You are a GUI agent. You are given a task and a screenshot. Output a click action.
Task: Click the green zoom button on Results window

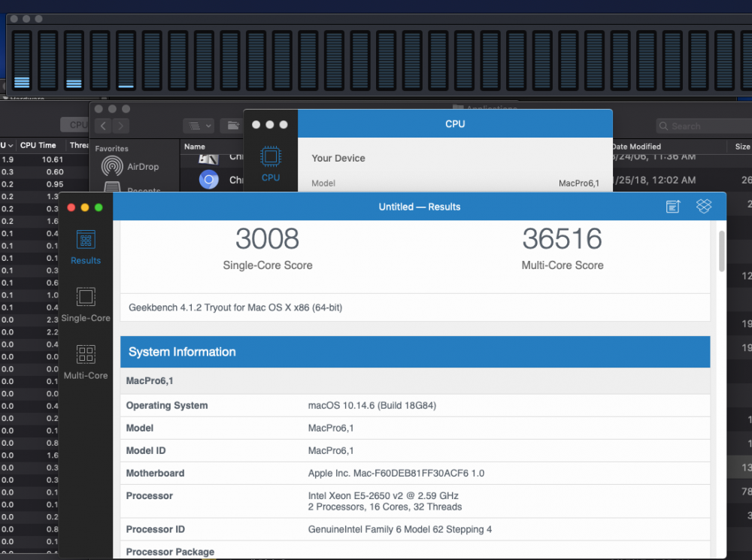point(99,207)
